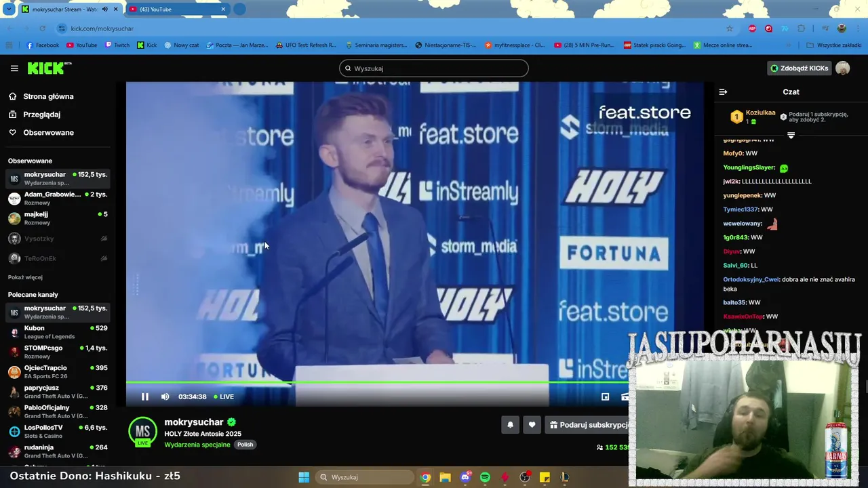Open OjciecTrapcio EA Sports FC channel
This screenshot has width=868, height=488.
click(58, 371)
